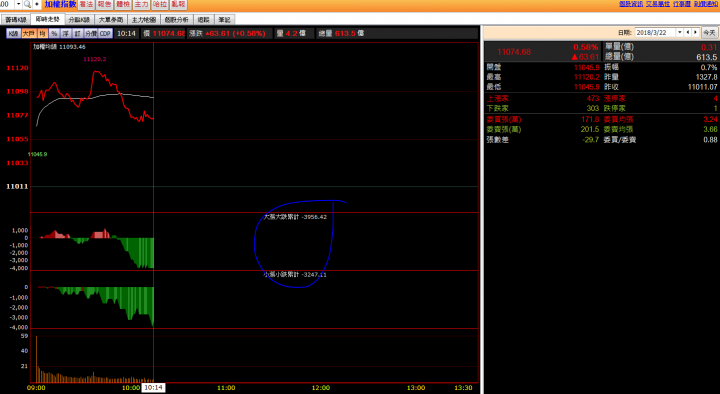Switch to the 追蹤 tab
This screenshot has width=720, height=394.
(203, 20)
